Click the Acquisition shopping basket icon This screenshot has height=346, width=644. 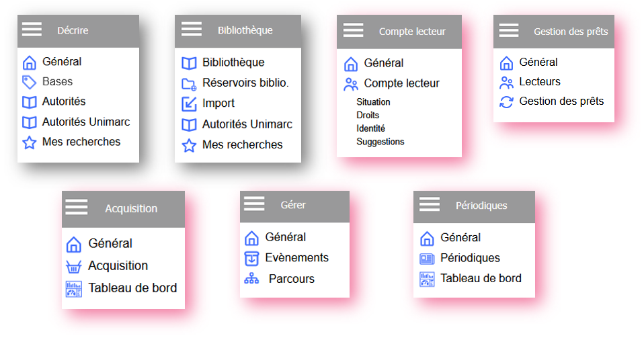pyautogui.click(x=73, y=267)
